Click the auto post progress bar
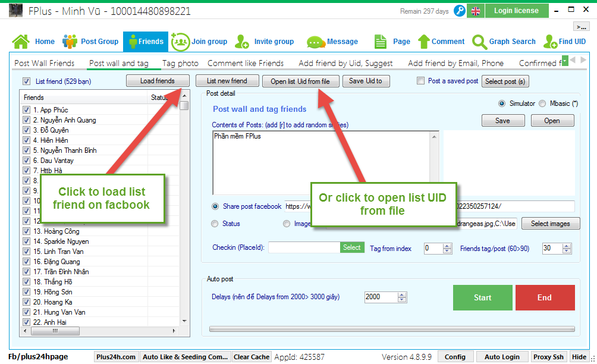The image size is (597, 364). pyautogui.click(x=392, y=329)
